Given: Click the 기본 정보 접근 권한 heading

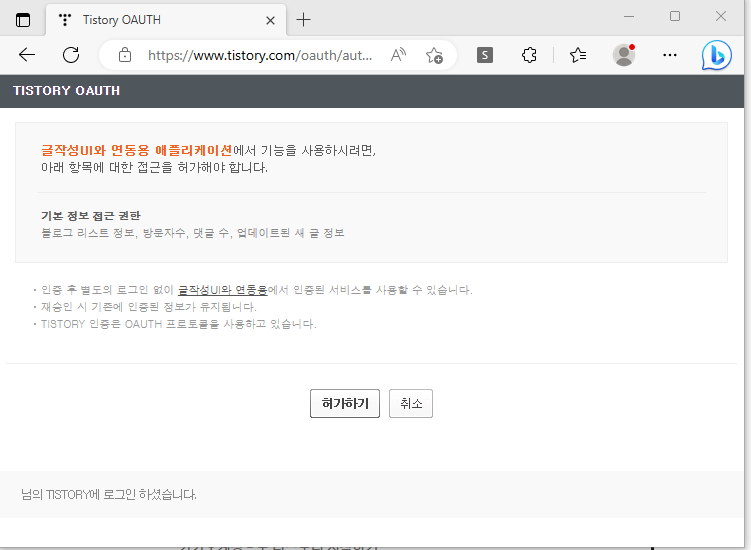Looking at the screenshot, I should 91,216.
